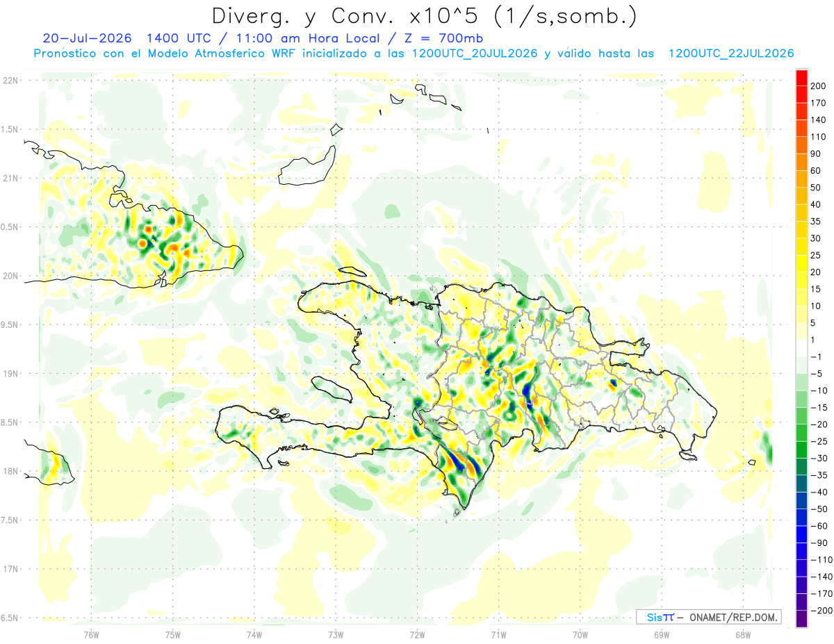Click the 22N latitude axis label
Screen dimensions: 834x644
click(10, 81)
